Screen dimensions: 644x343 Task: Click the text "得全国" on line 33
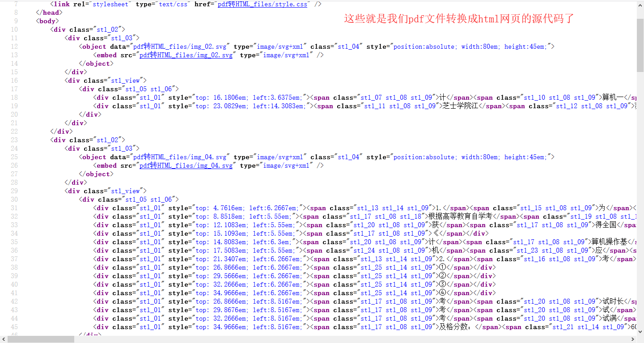pyautogui.click(x=606, y=225)
